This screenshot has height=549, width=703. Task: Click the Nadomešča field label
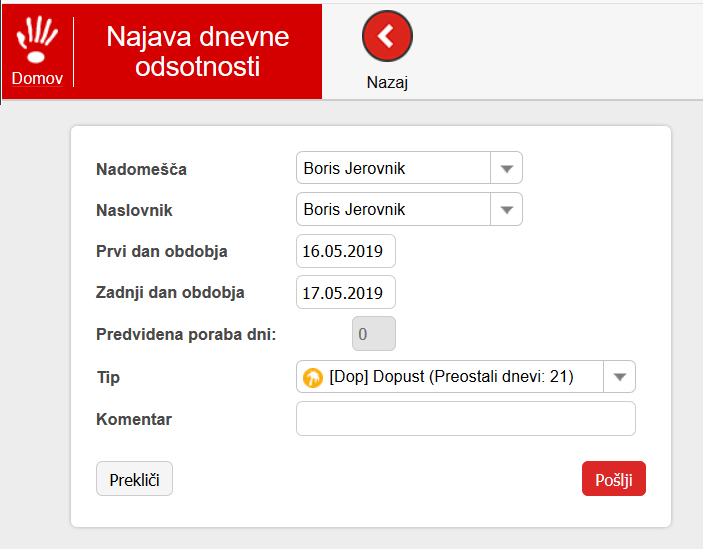coord(141,169)
